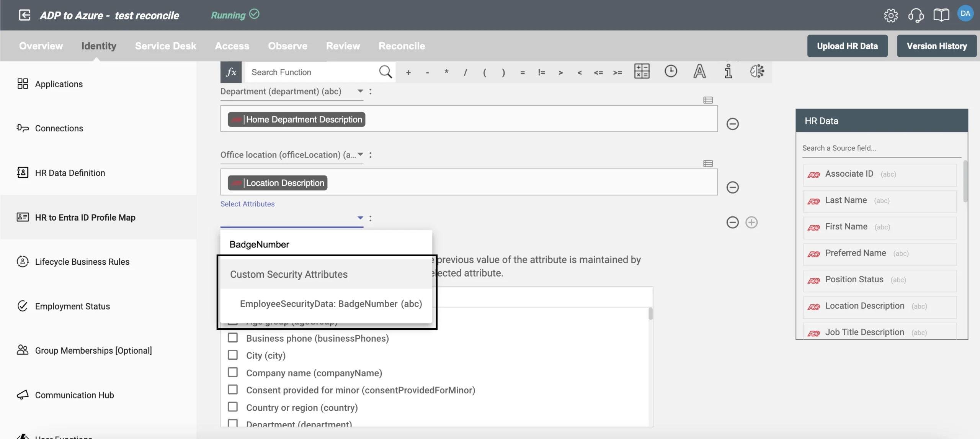
Task: Open the Access tab
Action: 232,46
